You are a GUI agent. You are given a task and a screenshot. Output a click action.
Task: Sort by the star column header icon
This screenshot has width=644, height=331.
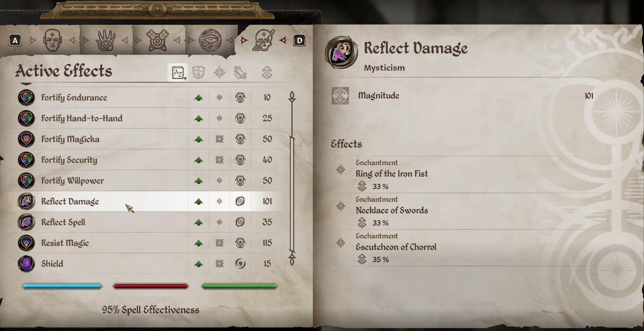(219, 73)
